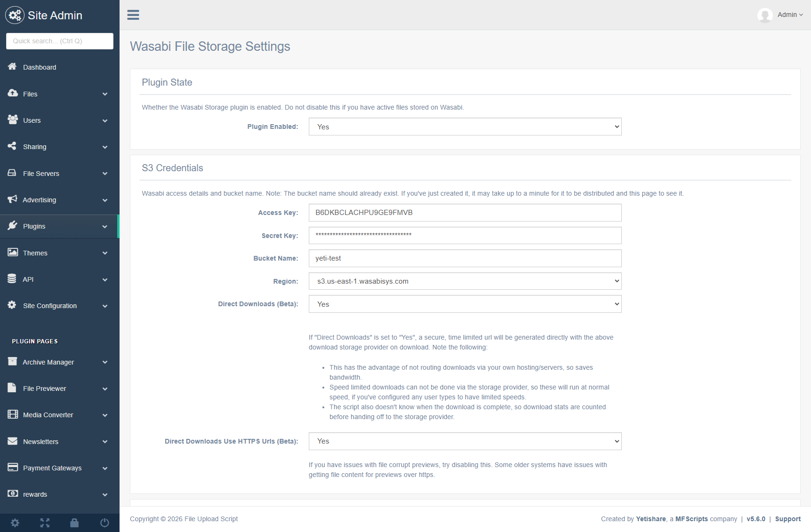811x532 pixels.
Task: Expand the Site Configuration menu
Action: 59,306
